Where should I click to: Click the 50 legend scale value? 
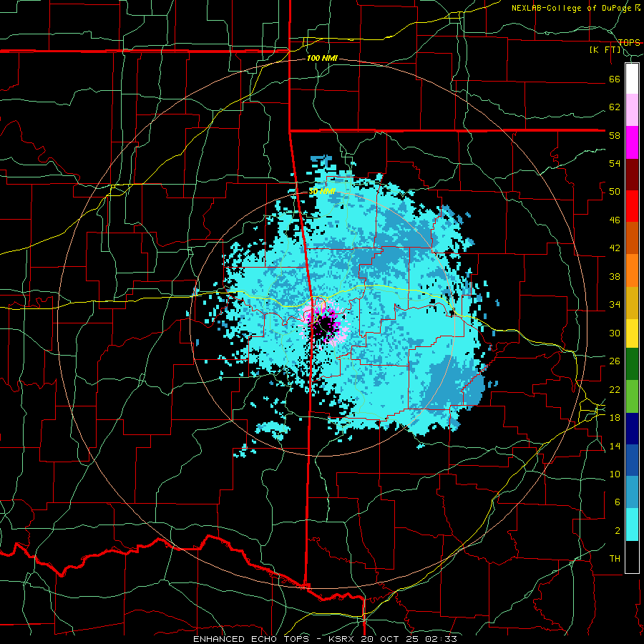click(615, 191)
